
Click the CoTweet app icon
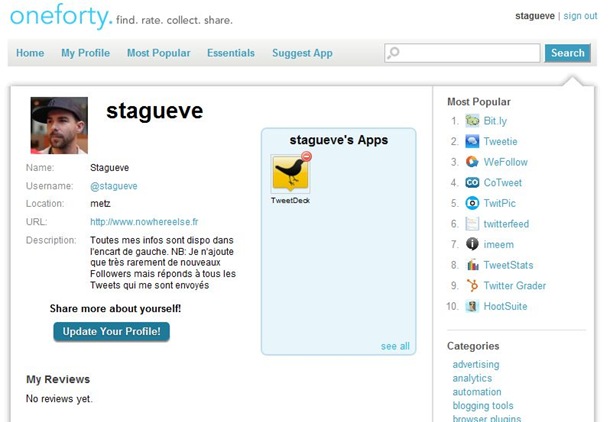click(x=472, y=182)
